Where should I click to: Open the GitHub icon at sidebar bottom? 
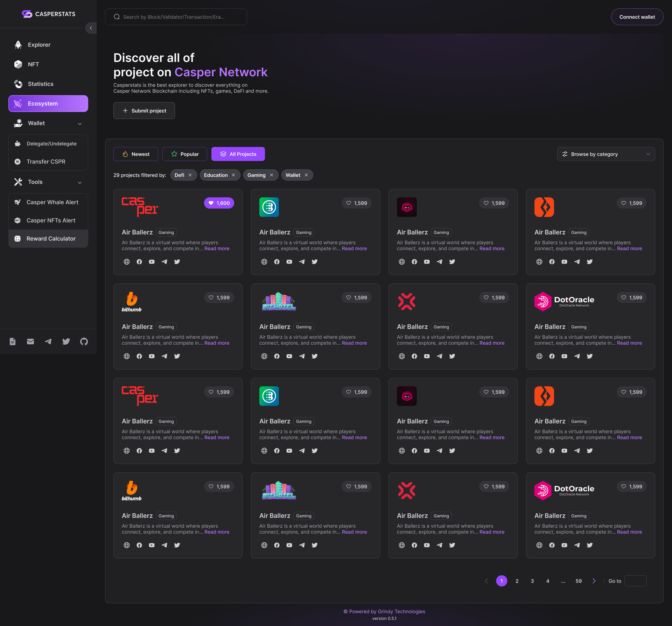[84, 341]
